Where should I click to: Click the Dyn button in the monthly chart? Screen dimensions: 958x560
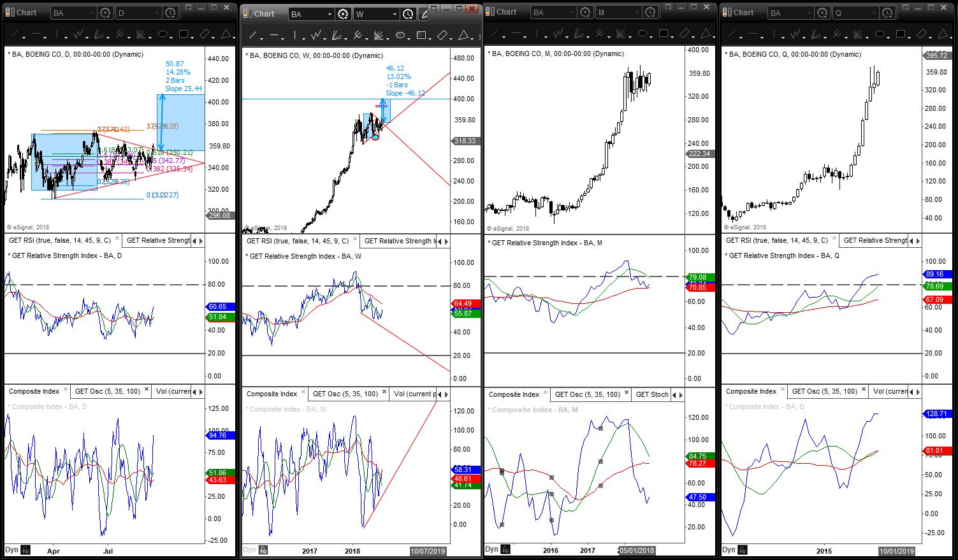[491, 549]
